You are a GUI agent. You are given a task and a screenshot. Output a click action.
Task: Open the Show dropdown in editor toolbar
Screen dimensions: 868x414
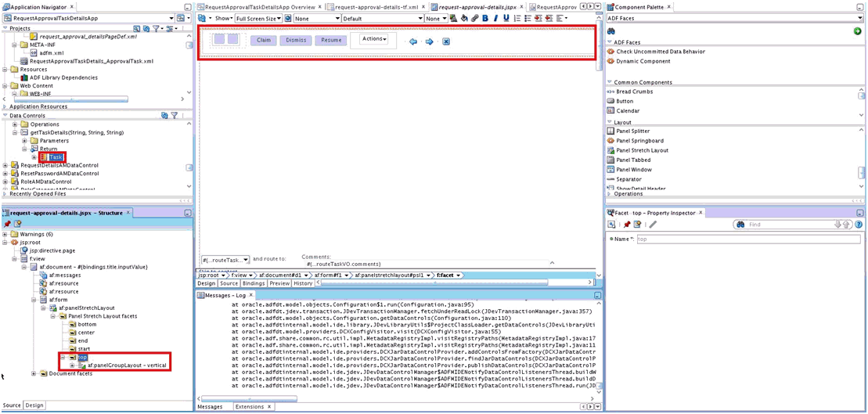pos(224,18)
